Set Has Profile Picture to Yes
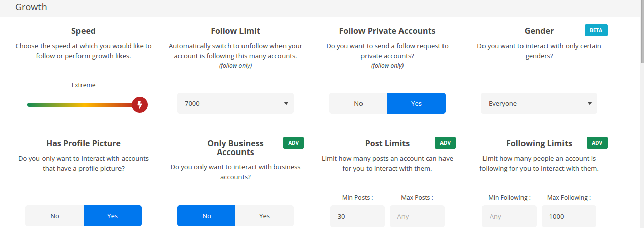This screenshot has height=228, width=644. click(x=112, y=216)
